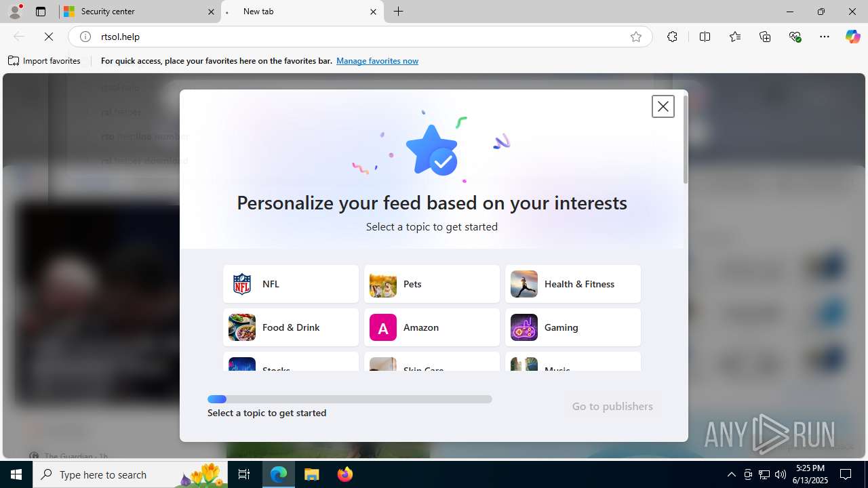Click Import favorites

click(45, 61)
